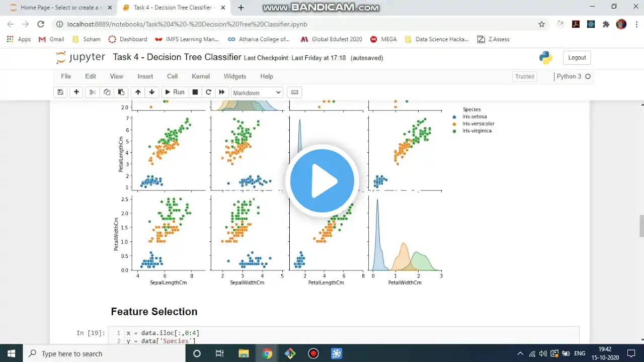Image resolution: width=644 pixels, height=362 pixels.
Task: Open the Cell menu
Action: click(173, 76)
